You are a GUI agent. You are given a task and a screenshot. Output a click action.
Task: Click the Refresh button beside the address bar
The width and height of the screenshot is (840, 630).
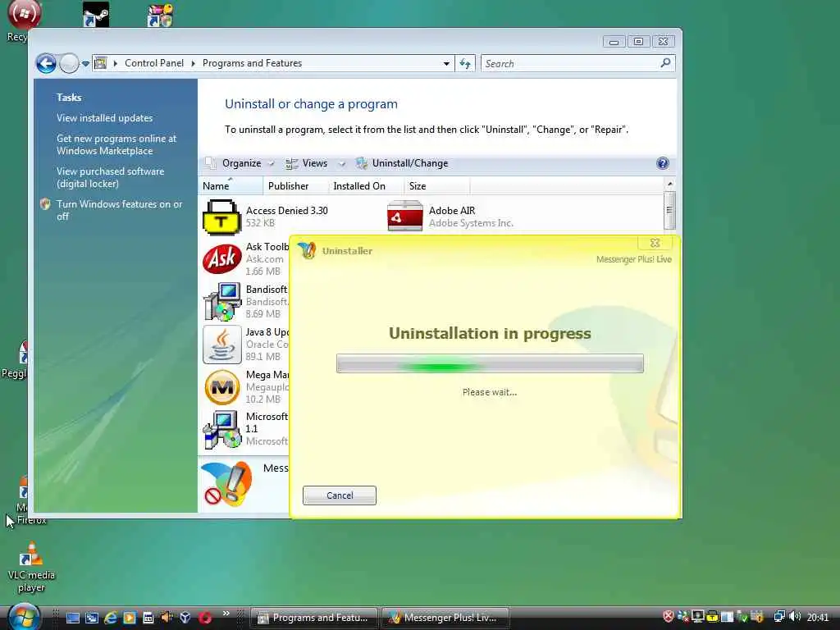coord(465,64)
